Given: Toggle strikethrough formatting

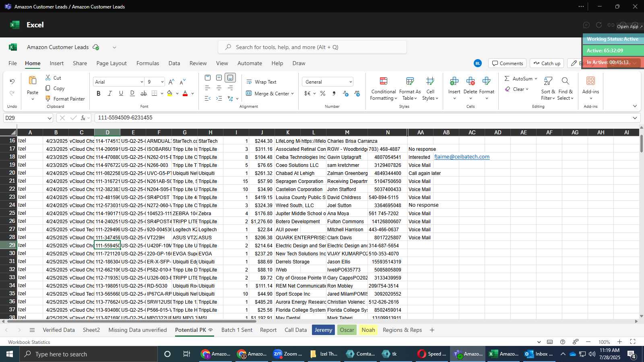Looking at the screenshot, I should 144,93.
